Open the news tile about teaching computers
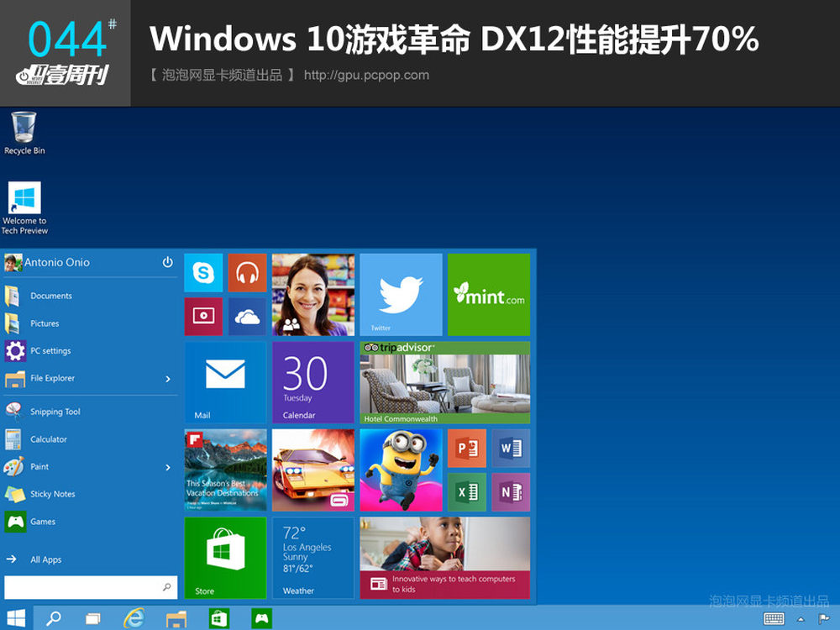This screenshot has width=840, height=630. pyautogui.click(x=445, y=558)
